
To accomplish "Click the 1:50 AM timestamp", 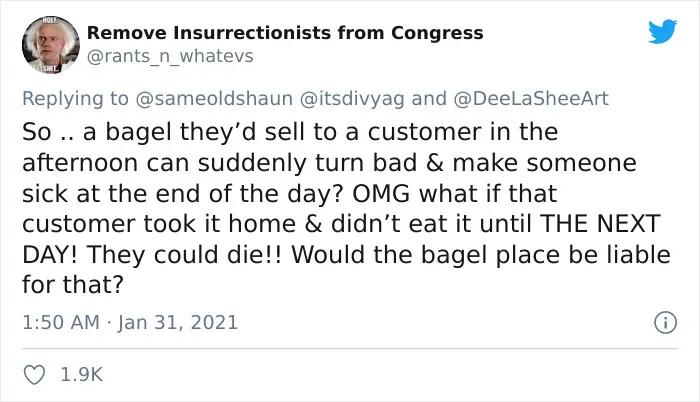I will [61, 322].
